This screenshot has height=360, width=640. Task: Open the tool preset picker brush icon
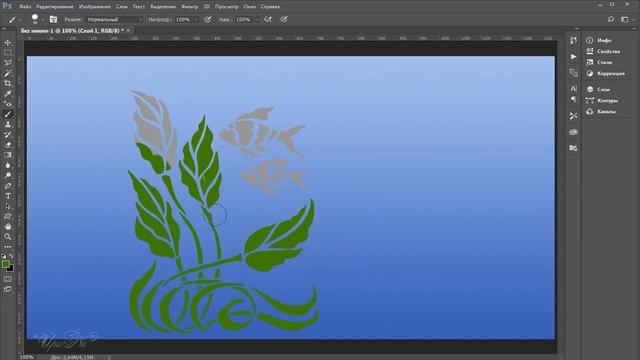[x=12, y=19]
